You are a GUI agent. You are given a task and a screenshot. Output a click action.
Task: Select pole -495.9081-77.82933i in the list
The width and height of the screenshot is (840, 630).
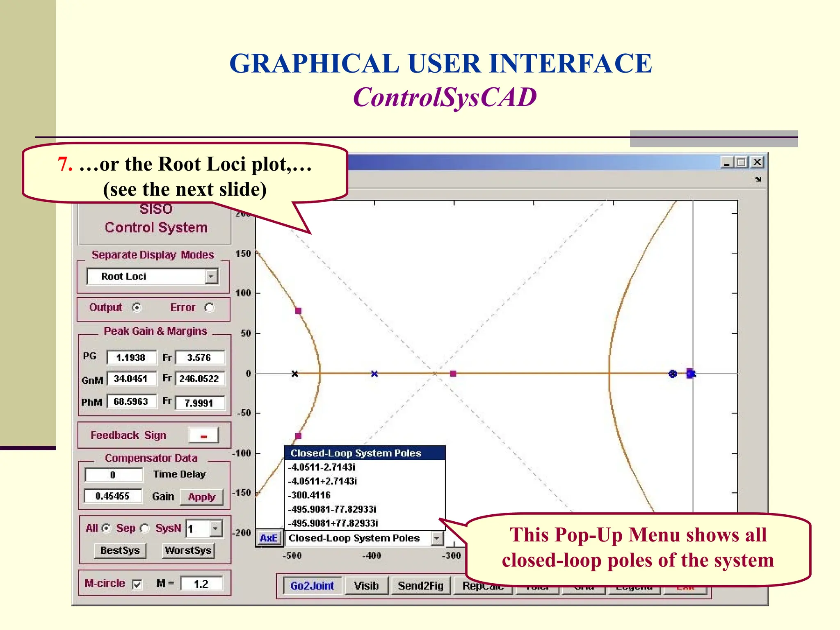[x=365, y=509]
